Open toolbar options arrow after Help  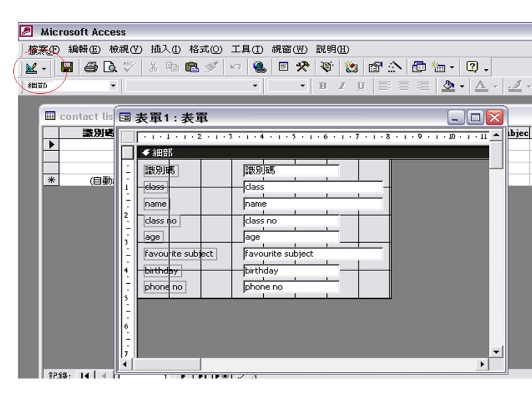click(486, 70)
